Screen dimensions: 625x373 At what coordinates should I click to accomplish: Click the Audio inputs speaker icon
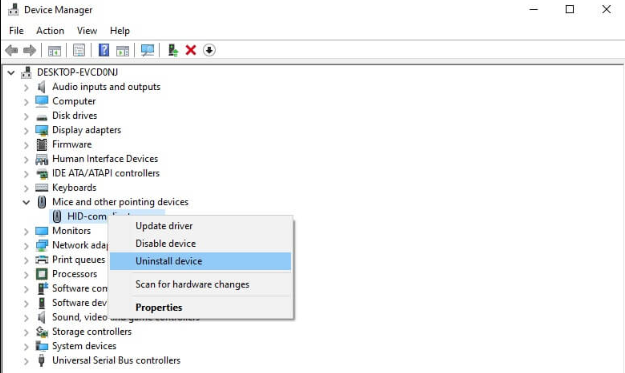[x=41, y=87]
